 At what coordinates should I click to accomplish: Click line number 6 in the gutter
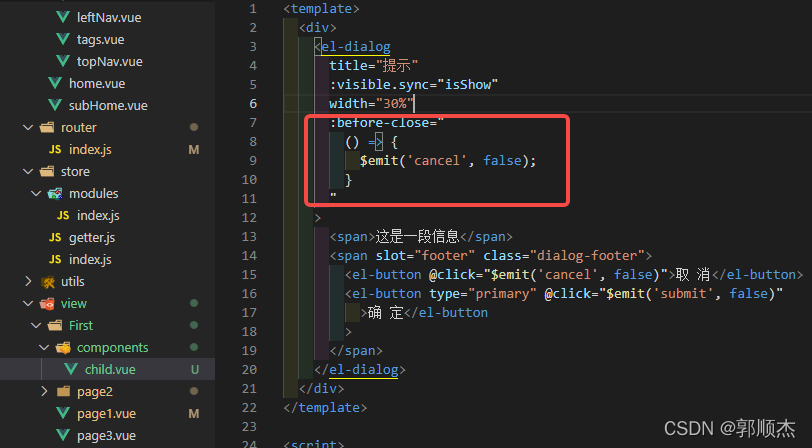[x=253, y=103]
